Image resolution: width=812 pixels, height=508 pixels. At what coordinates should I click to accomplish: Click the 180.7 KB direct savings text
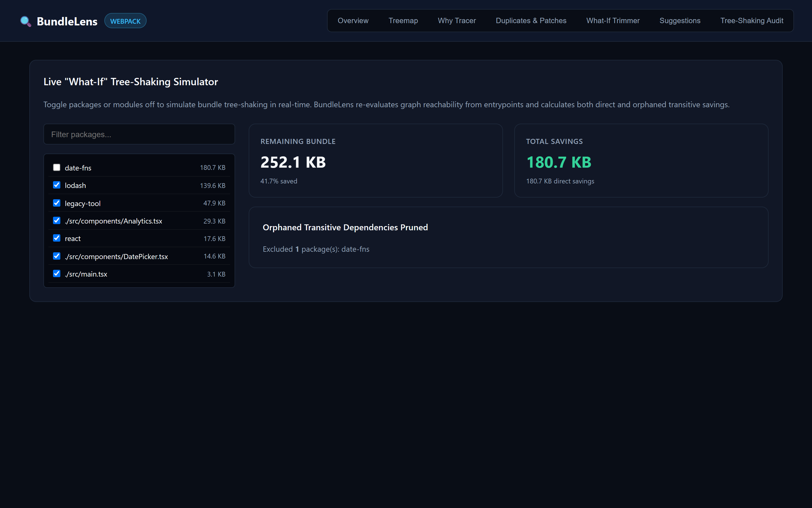click(x=560, y=181)
